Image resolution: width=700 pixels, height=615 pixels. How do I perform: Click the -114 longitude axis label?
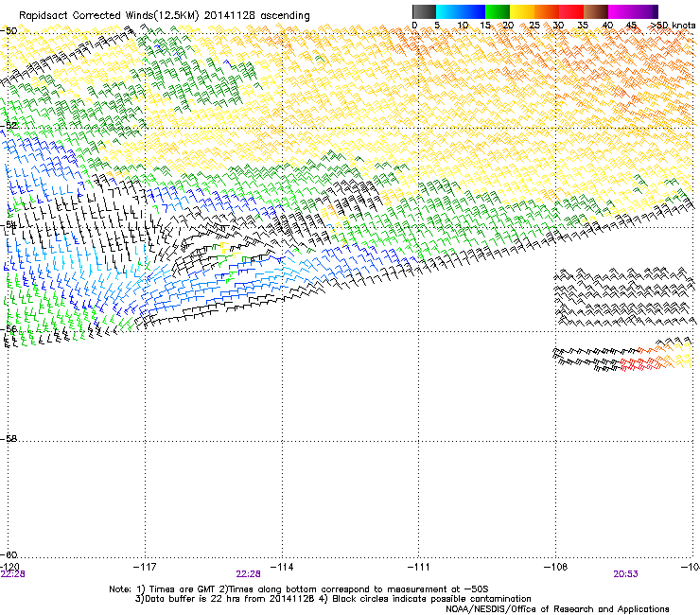[x=282, y=567]
